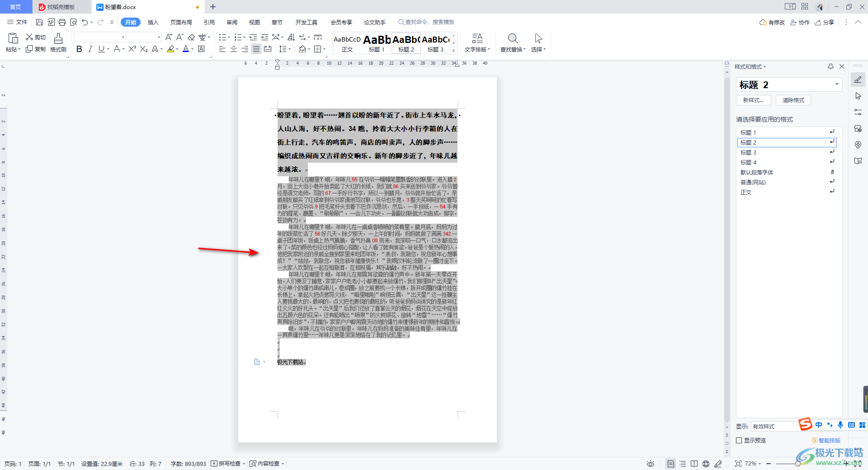Screen dimensions: 868x470
Task: Open the 开发工具 tab
Action: coord(307,22)
